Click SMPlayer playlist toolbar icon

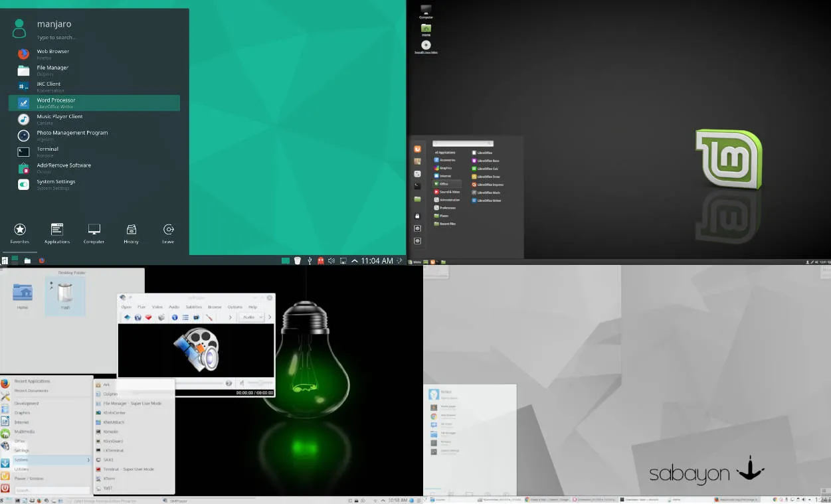(x=185, y=317)
